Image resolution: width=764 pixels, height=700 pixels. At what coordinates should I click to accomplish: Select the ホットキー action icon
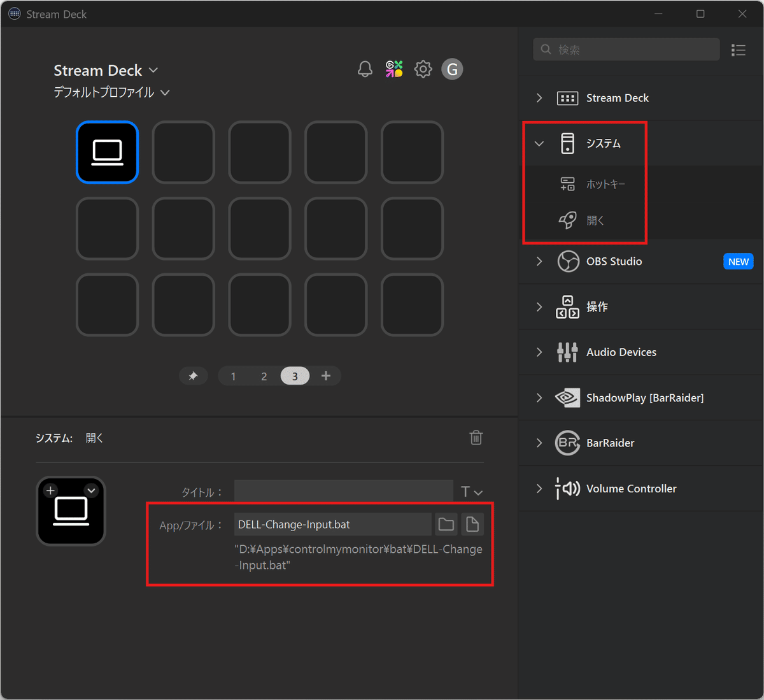click(x=567, y=183)
